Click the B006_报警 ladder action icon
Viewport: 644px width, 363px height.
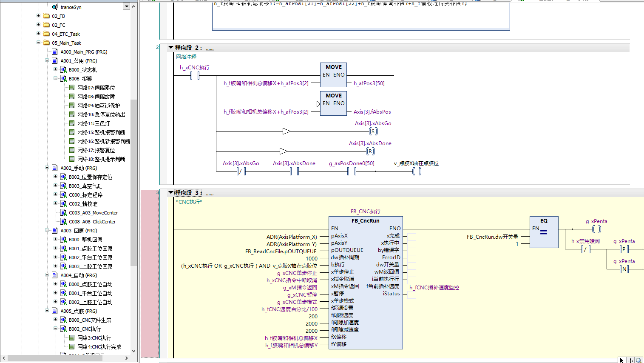pyautogui.click(x=63, y=78)
